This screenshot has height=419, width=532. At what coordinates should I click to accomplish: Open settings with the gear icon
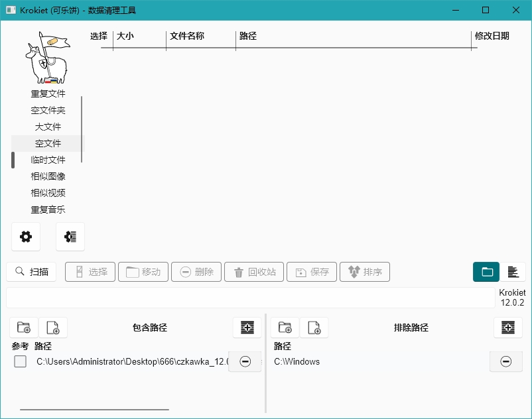point(26,237)
